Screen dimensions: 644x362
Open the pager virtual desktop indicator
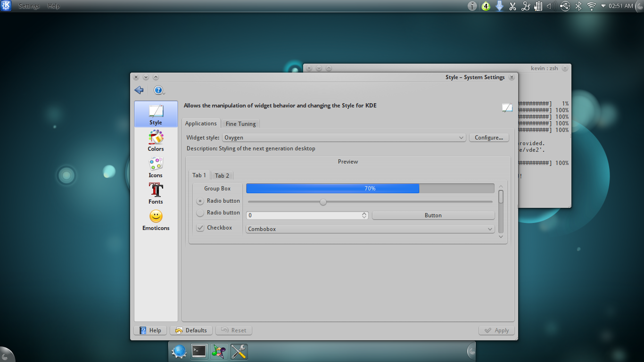tap(472, 6)
